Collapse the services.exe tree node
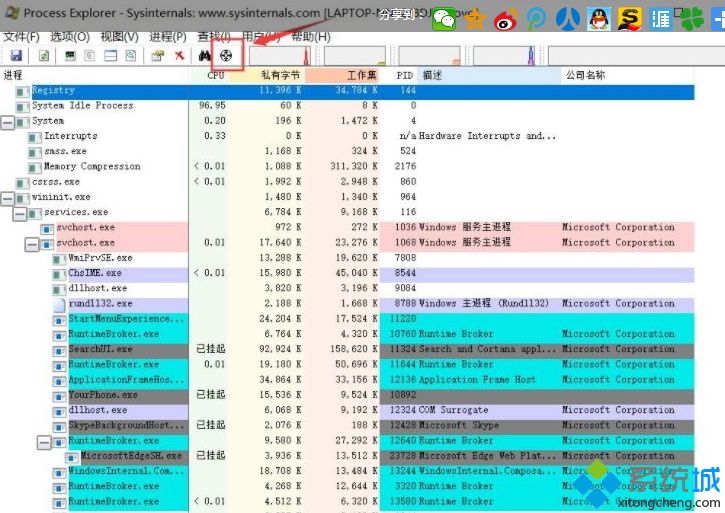The width and height of the screenshot is (725, 513). [x=20, y=213]
